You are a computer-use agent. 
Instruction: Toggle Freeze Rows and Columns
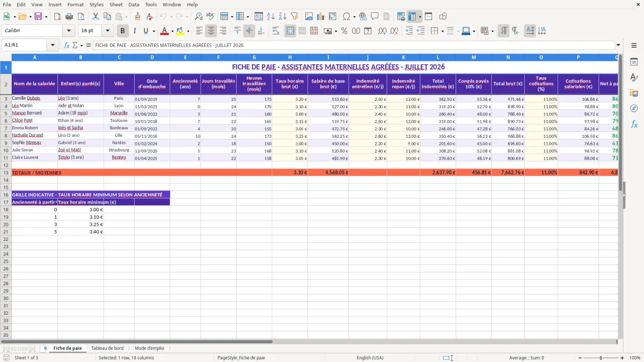coord(412,17)
